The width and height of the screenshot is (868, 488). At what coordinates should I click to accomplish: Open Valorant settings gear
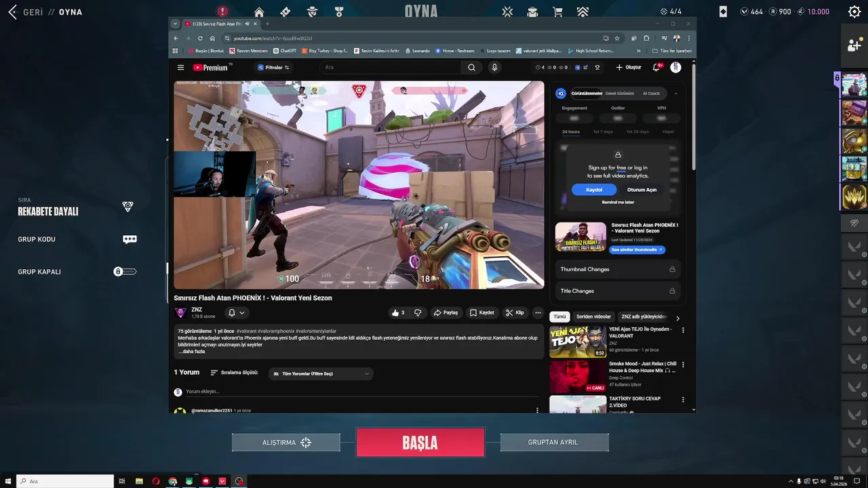854,12
